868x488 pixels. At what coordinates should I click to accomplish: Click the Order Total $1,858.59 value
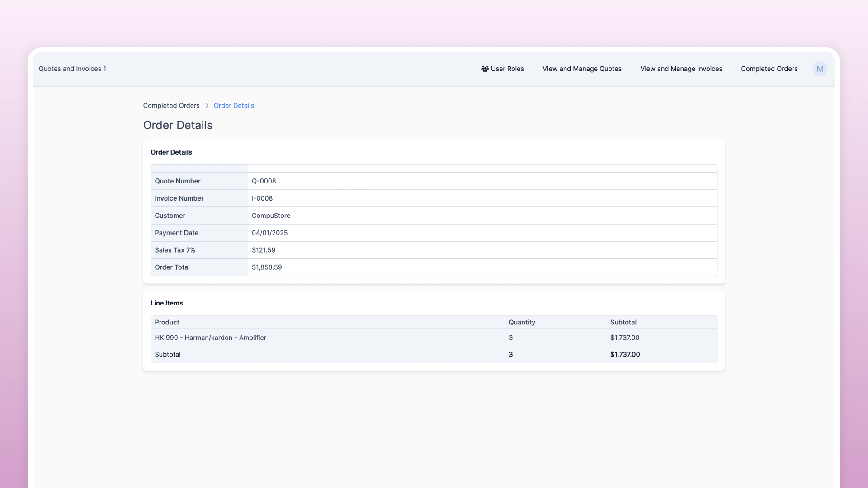[267, 267]
